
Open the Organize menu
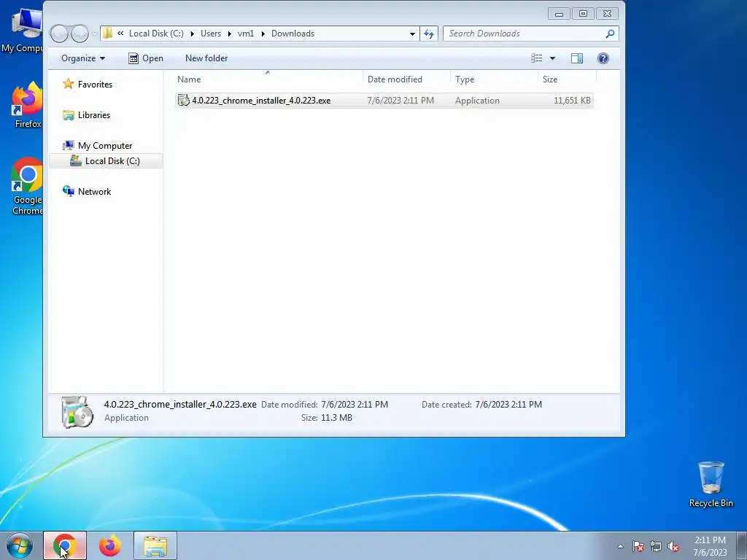click(x=83, y=58)
